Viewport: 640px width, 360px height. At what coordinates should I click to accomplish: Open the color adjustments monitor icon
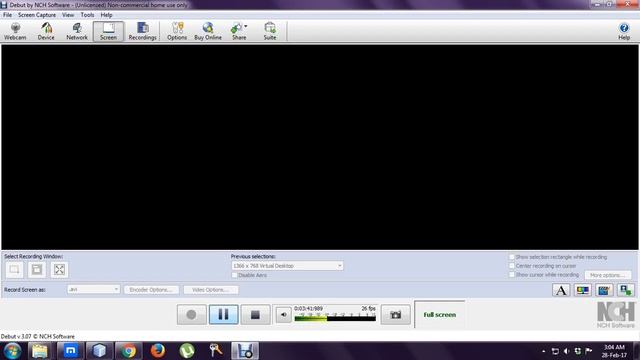coord(582,290)
